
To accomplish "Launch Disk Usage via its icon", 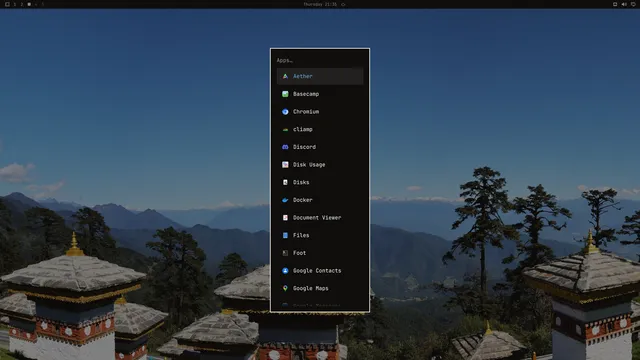I will click(285, 164).
